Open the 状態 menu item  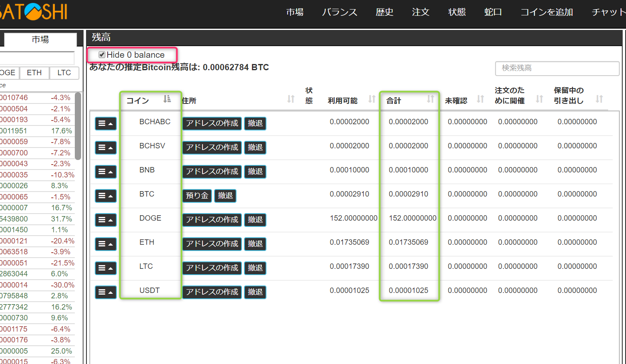click(457, 12)
